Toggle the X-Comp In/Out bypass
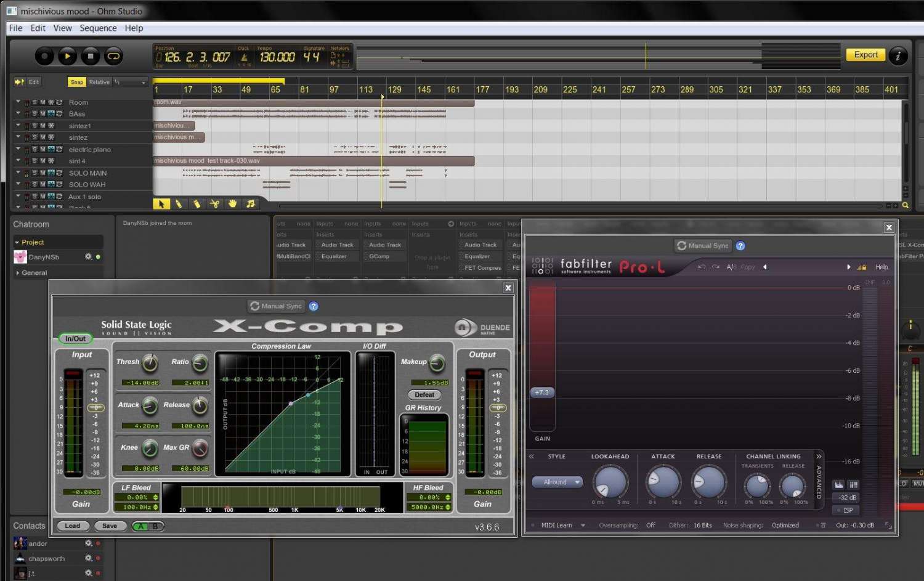This screenshot has width=924, height=581. [76, 339]
